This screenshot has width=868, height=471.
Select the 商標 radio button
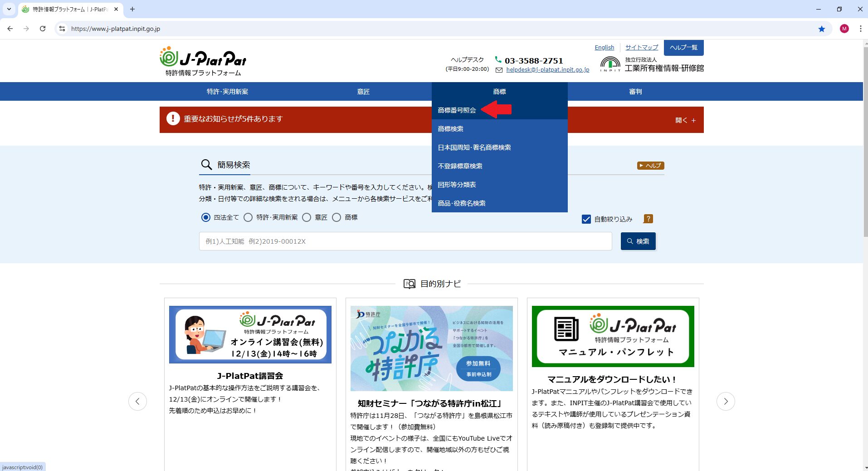click(x=336, y=217)
